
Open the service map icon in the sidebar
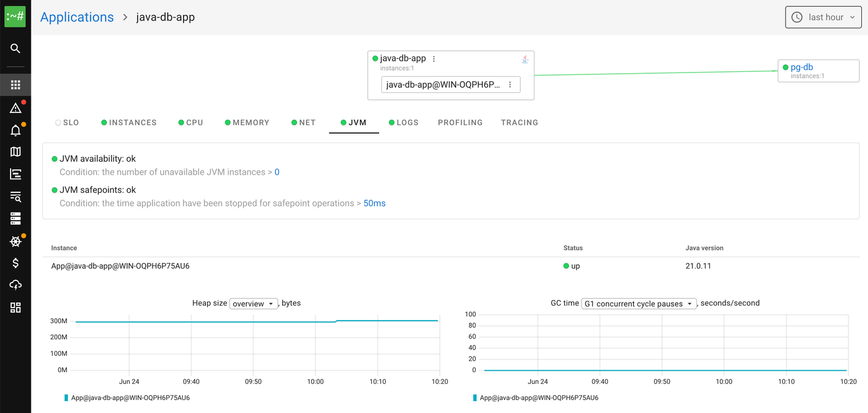click(x=15, y=152)
